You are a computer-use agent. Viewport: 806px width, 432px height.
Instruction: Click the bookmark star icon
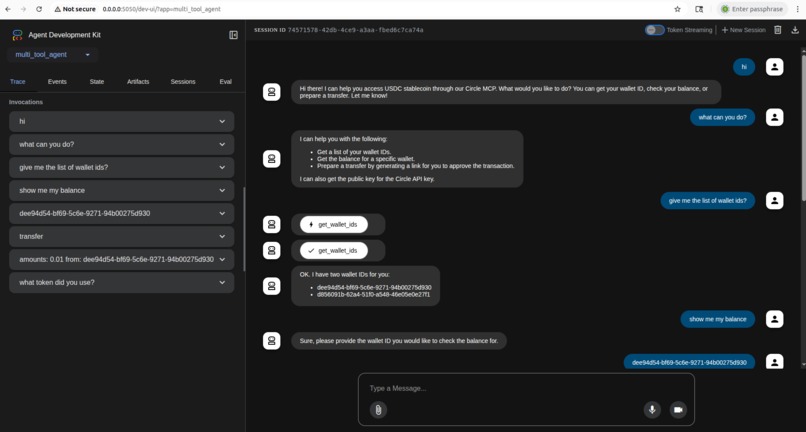click(x=677, y=9)
